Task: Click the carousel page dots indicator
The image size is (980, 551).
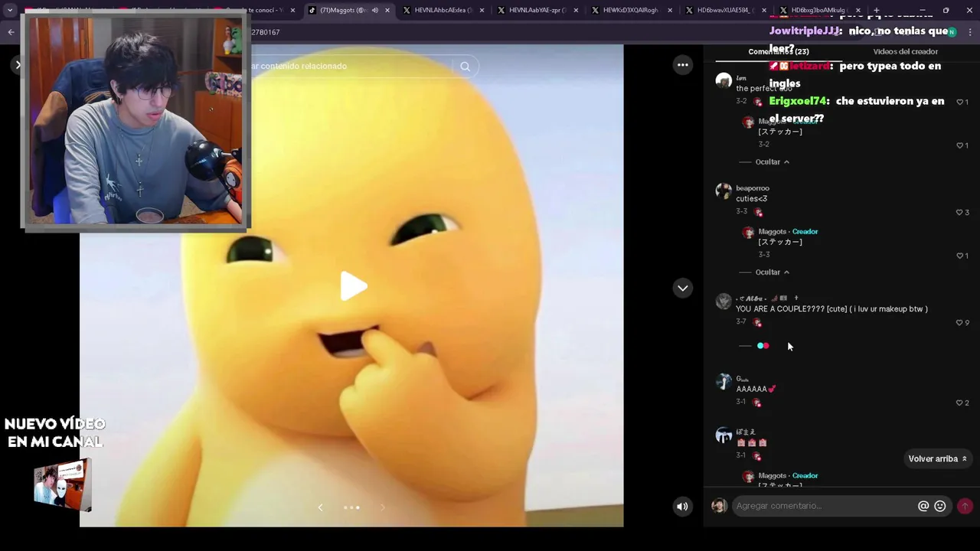Action: [x=351, y=507]
